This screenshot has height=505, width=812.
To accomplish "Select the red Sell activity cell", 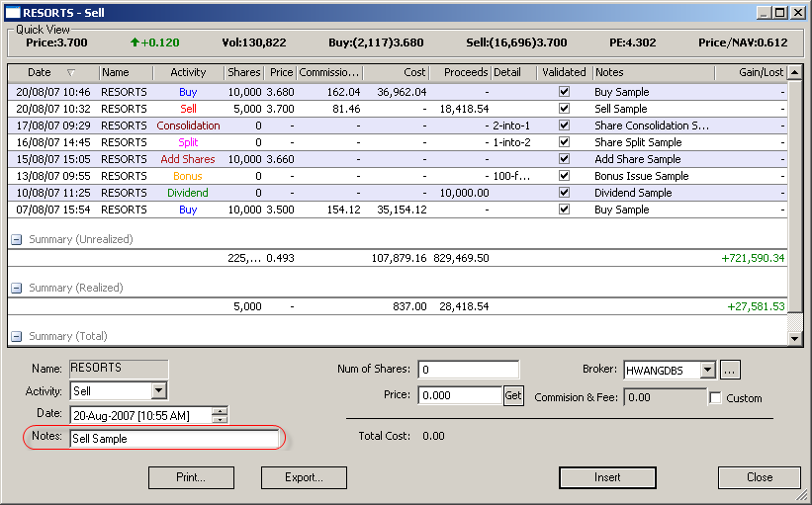I will [188, 109].
